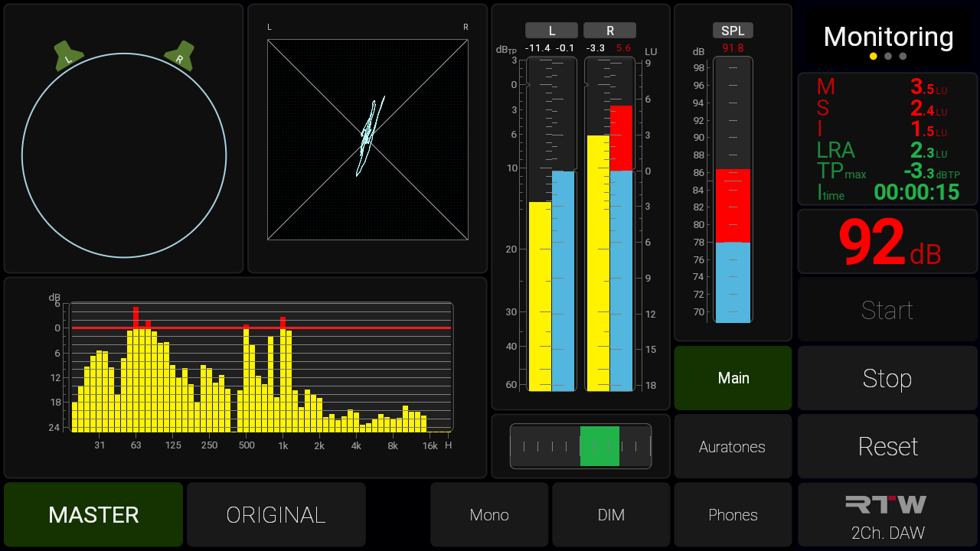Click the SPL label above the meter
The image size is (980, 551).
[733, 31]
